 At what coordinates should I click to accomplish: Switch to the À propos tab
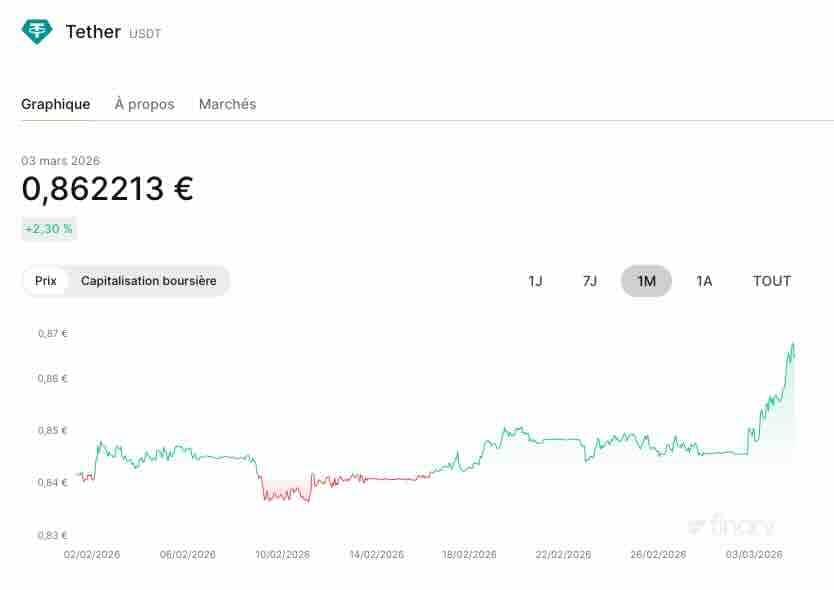click(x=144, y=104)
